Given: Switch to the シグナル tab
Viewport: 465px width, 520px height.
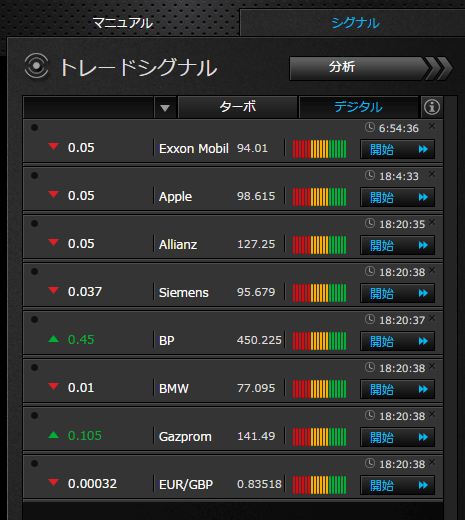Looking at the screenshot, I should tap(355, 23).
